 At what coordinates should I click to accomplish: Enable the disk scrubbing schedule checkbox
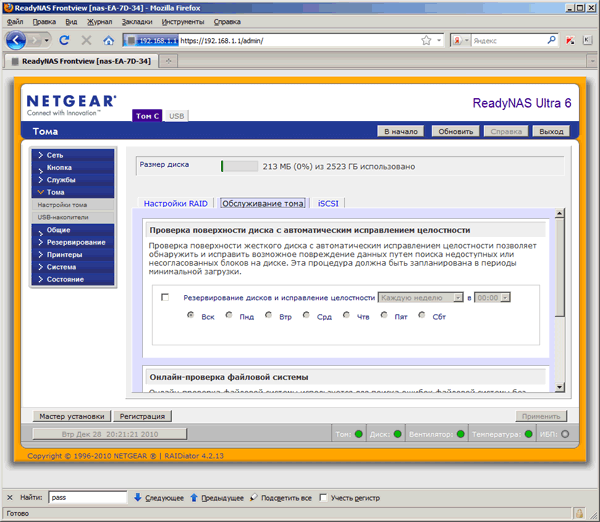coord(165,297)
